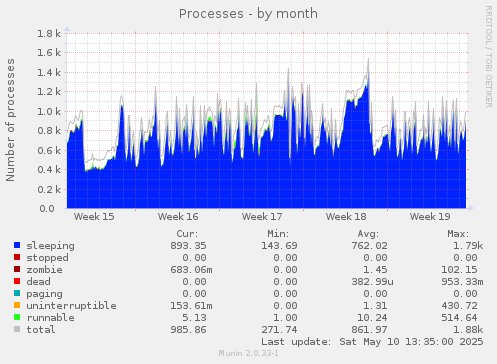The width and height of the screenshot is (497, 364).
Task: Click the 'Last update' timestamp line
Action: 372,342
